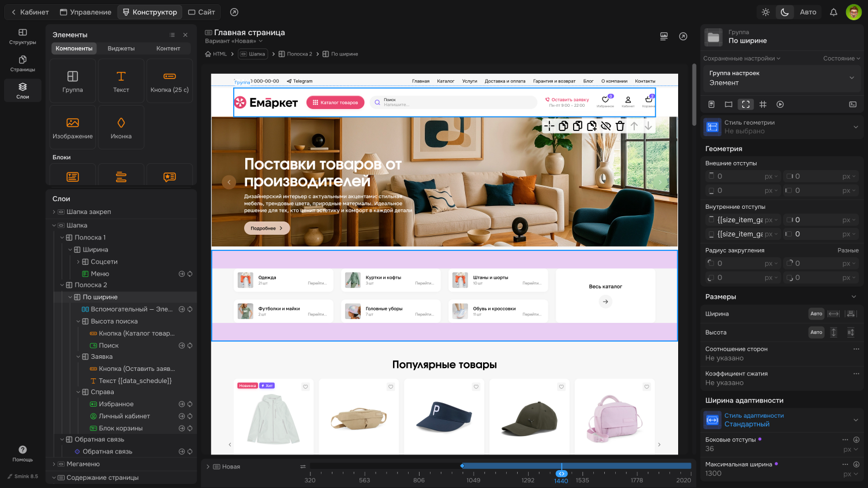Toggle Разные for Радиус закругления
Image resolution: width=868 pixels, height=488 pixels.
(x=848, y=250)
